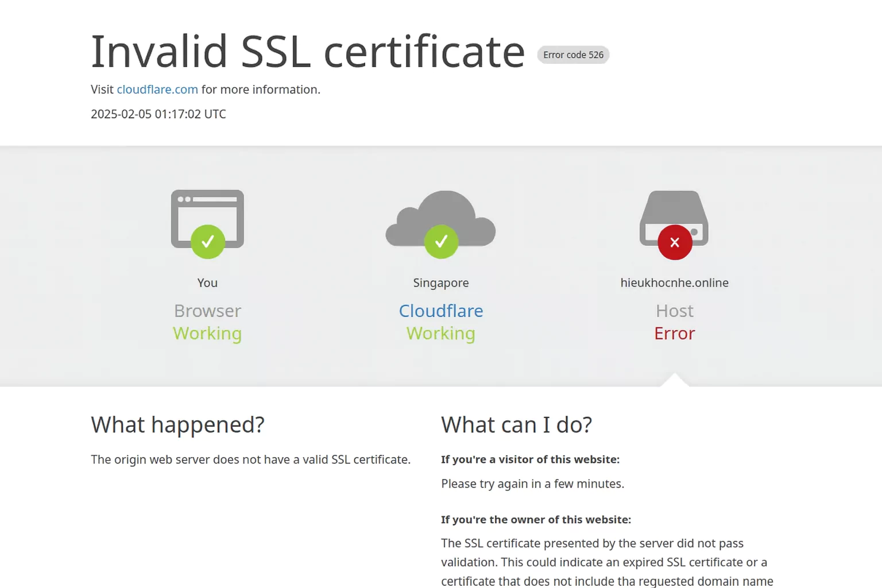This screenshot has width=882, height=588.
Task: Click the Singapore location label
Action: tap(441, 283)
